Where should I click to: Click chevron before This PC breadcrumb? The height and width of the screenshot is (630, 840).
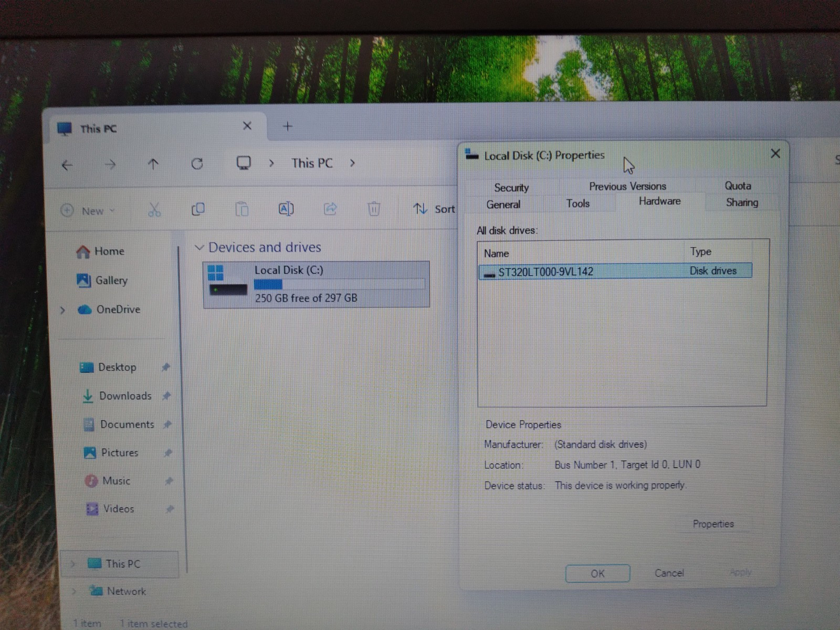(x=271, y=163)
